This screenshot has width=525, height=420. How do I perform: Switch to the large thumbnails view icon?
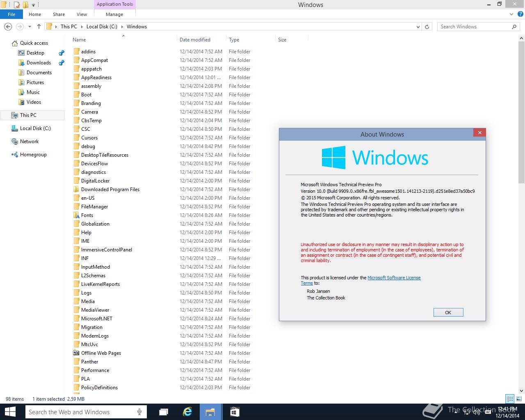click(518, 399)
